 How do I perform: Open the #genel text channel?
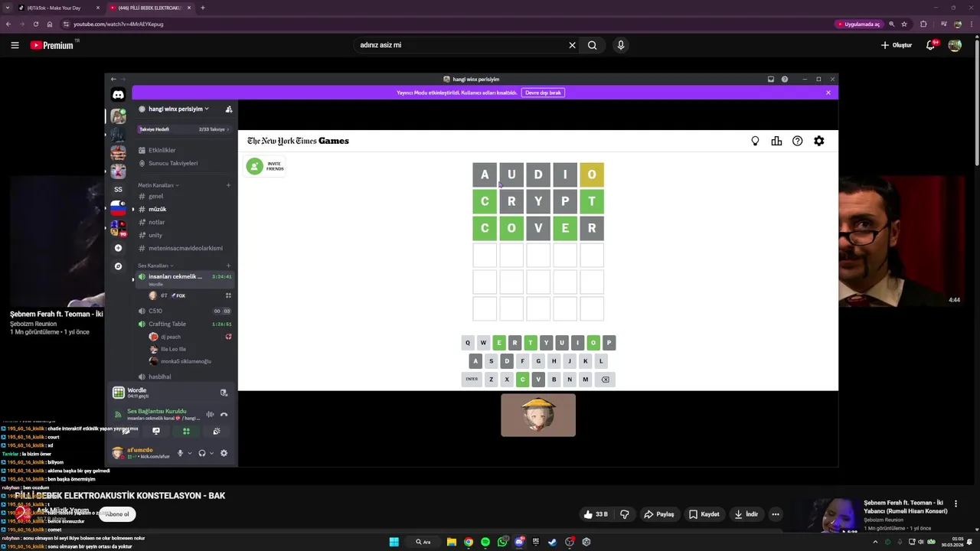(185, 196)
